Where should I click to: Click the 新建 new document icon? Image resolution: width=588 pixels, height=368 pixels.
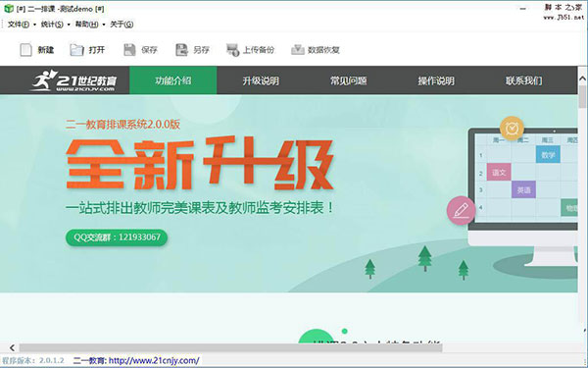[25, 50]
